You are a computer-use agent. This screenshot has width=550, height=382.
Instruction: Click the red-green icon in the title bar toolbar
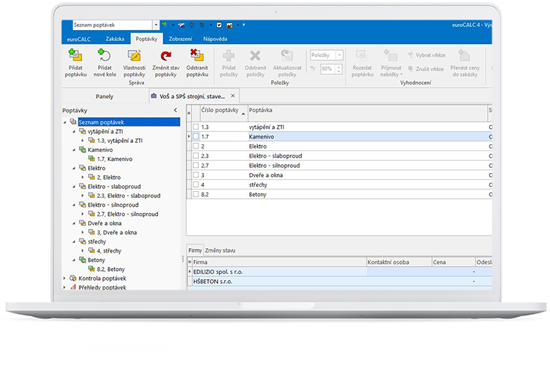point(229,25)
